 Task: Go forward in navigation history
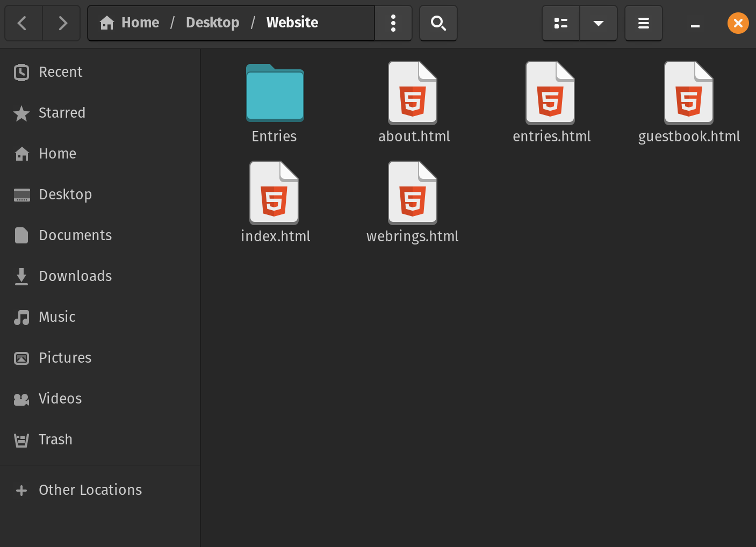[62, 23]
